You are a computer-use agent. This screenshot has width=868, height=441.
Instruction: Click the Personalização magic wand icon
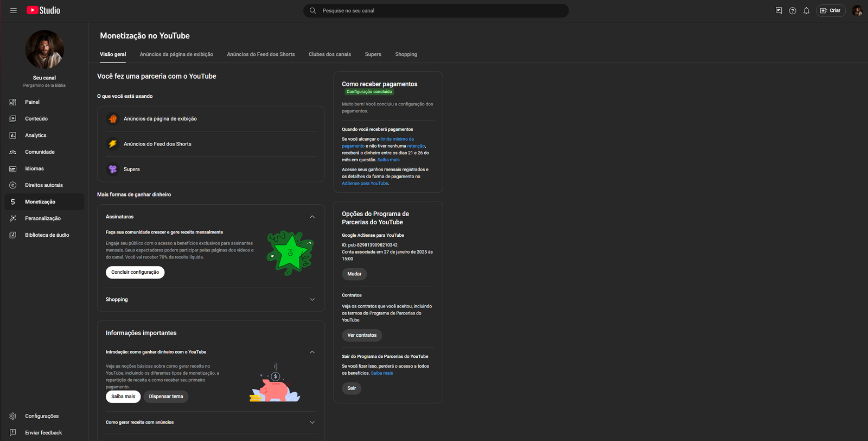coord(13,218)
